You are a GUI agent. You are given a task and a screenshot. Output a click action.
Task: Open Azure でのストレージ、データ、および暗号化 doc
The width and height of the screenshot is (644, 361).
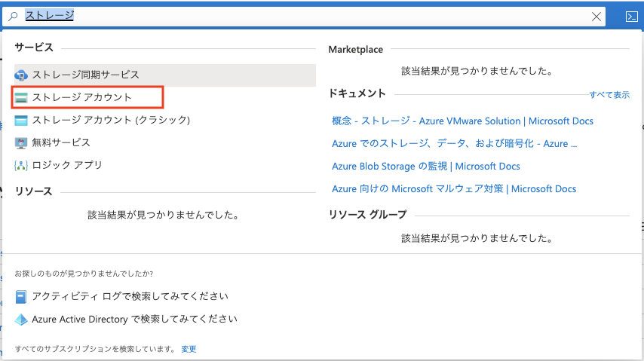(454, 144)
